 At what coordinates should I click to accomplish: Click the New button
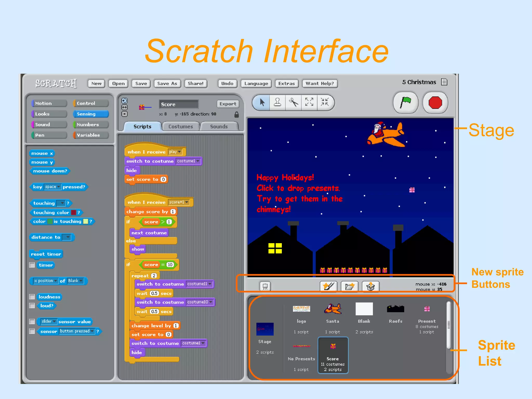(x=96, y=83)
